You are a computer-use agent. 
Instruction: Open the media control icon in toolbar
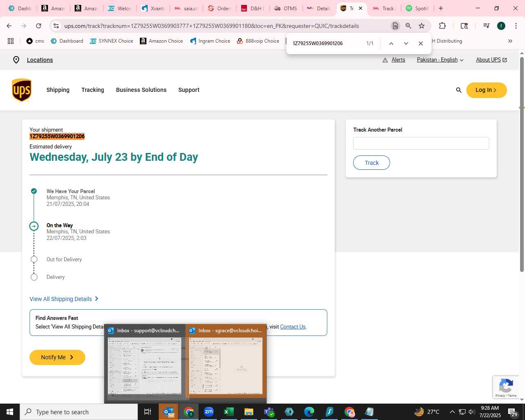[486, 26]
